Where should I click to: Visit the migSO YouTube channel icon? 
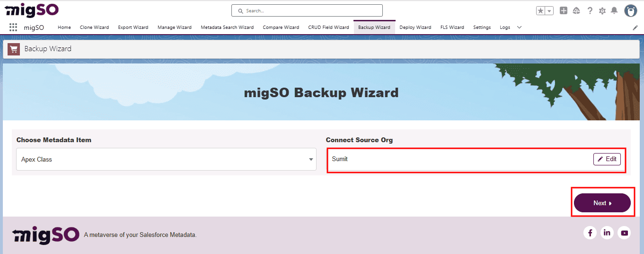coord(624,233)
